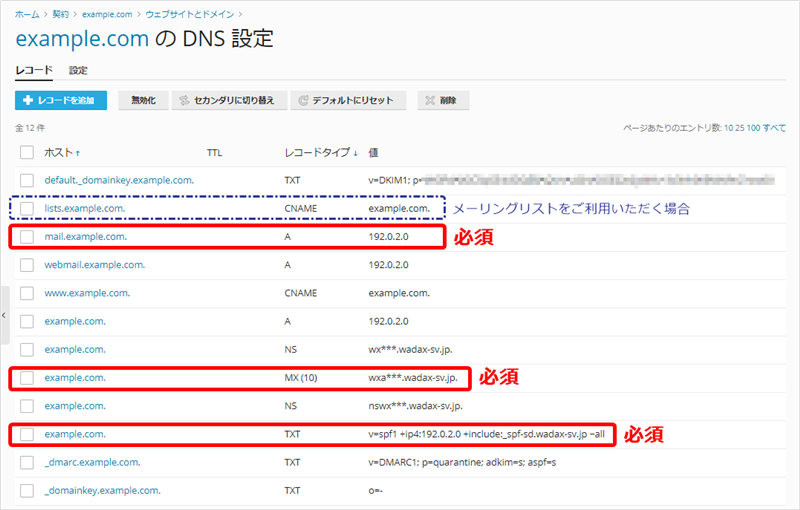Open www.example.com record
The height and width of the screenshot is (510, 800).
click(x=87, y=293)
